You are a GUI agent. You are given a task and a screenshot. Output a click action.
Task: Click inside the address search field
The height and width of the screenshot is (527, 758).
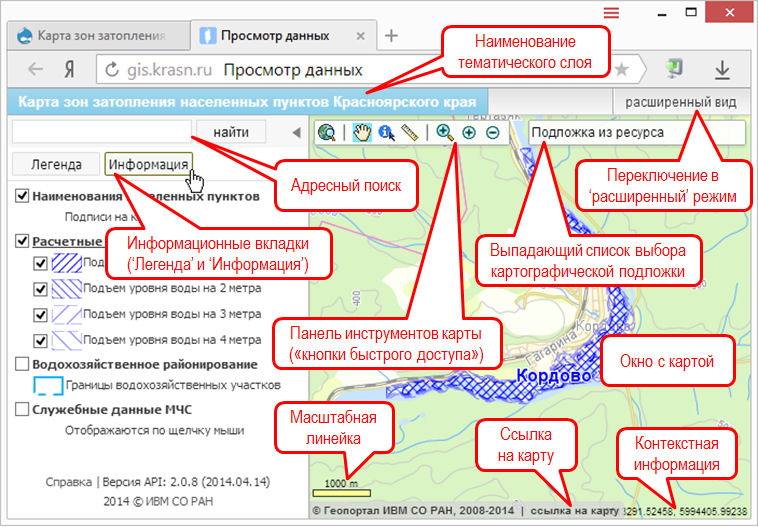click(100, 131)
